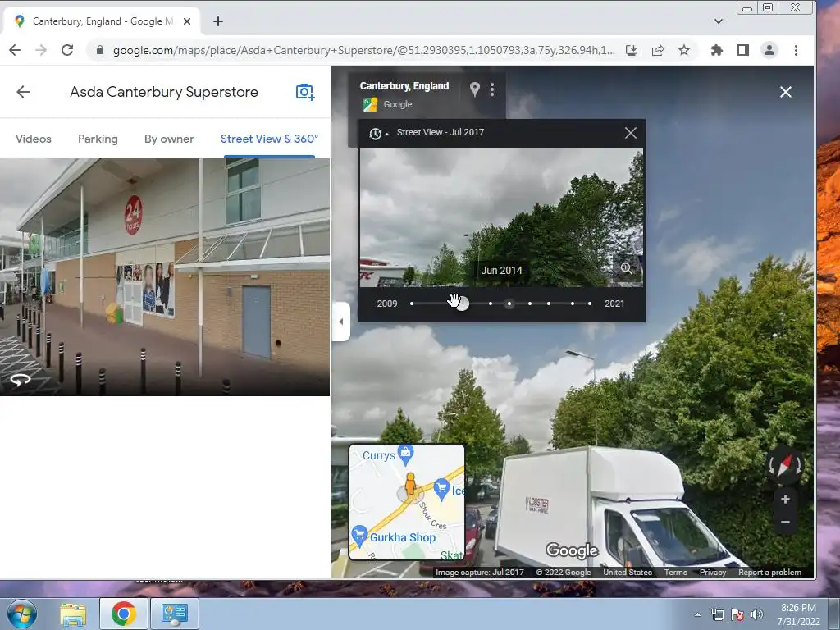The width and height of the screenshot is (840, 630).
Task: Zoom out with the minus button
Action: 785,522
